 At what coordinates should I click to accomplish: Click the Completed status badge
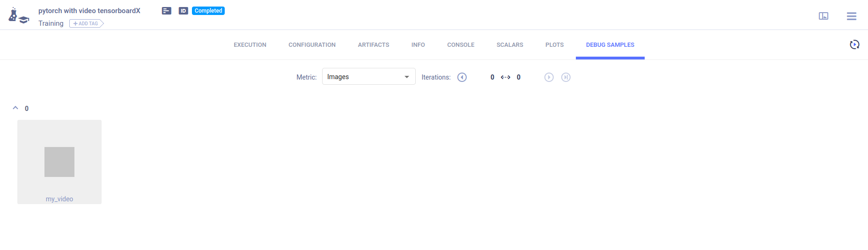point(208,11)
